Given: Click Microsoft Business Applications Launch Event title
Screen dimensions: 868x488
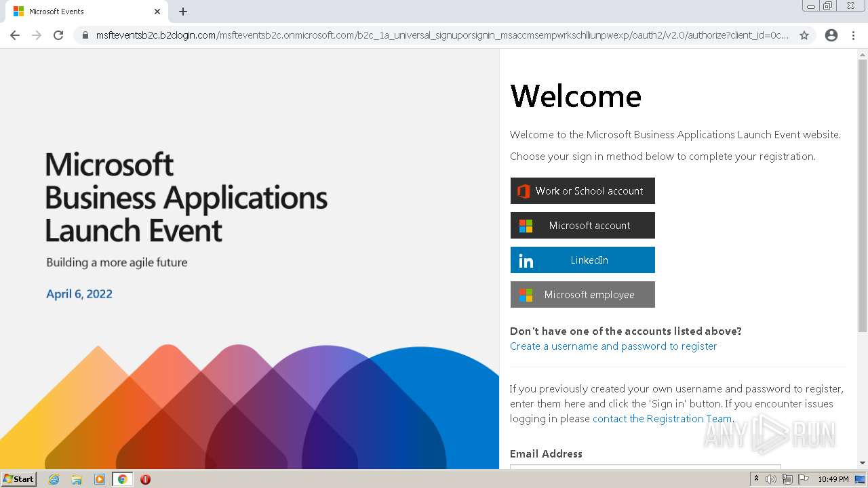Looking at the screenshot, I should [186, 197].
